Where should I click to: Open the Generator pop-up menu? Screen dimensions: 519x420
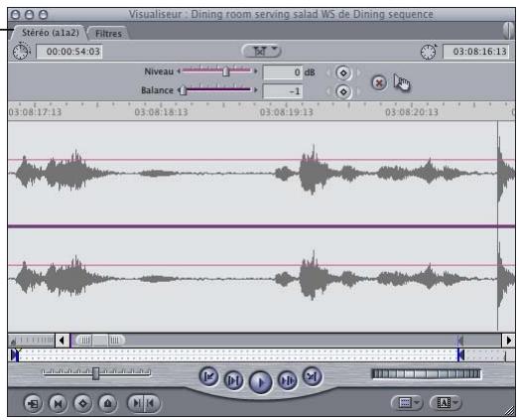[446, 403]
